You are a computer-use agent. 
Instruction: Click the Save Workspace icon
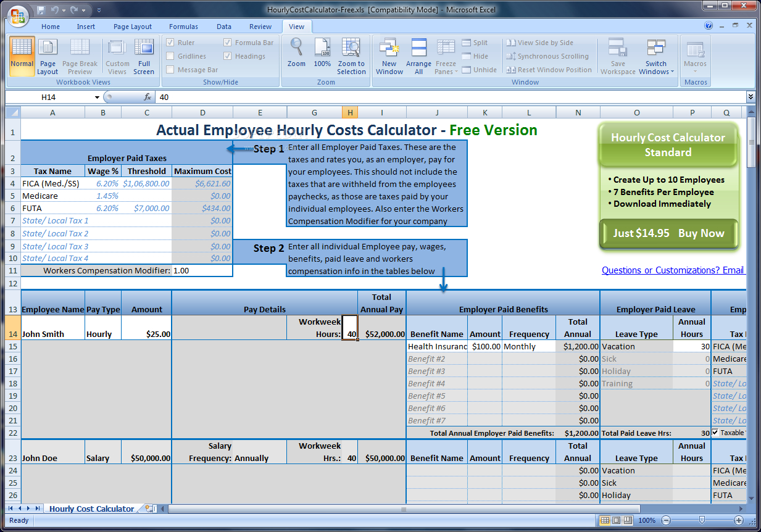click(618, 56)
